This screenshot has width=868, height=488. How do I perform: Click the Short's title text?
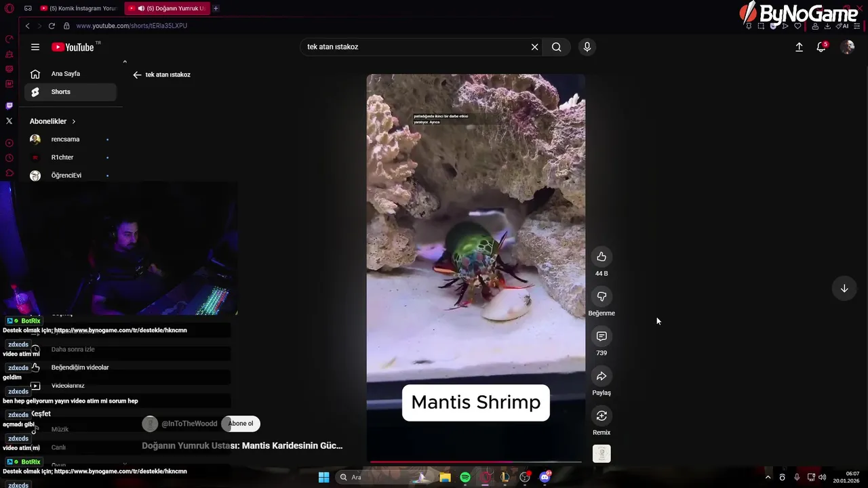(x=242, y=446)
